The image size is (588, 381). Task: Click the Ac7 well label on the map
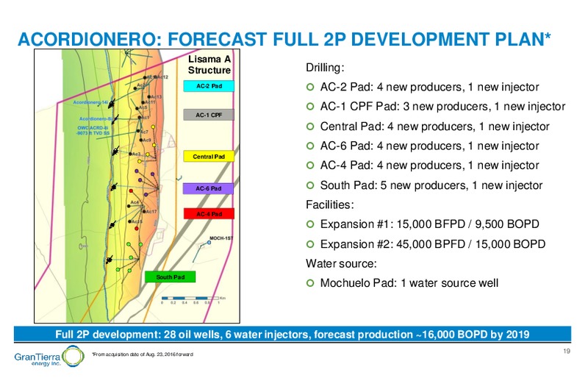(x=144, y=132)
